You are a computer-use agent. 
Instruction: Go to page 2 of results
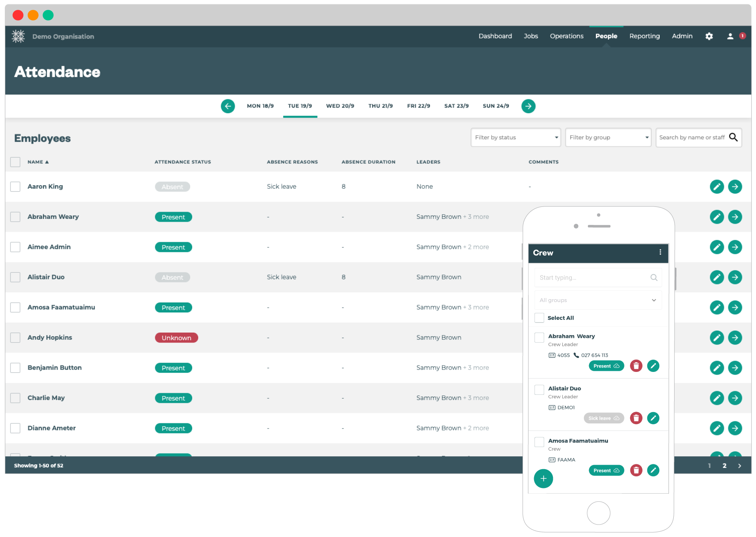724,466
